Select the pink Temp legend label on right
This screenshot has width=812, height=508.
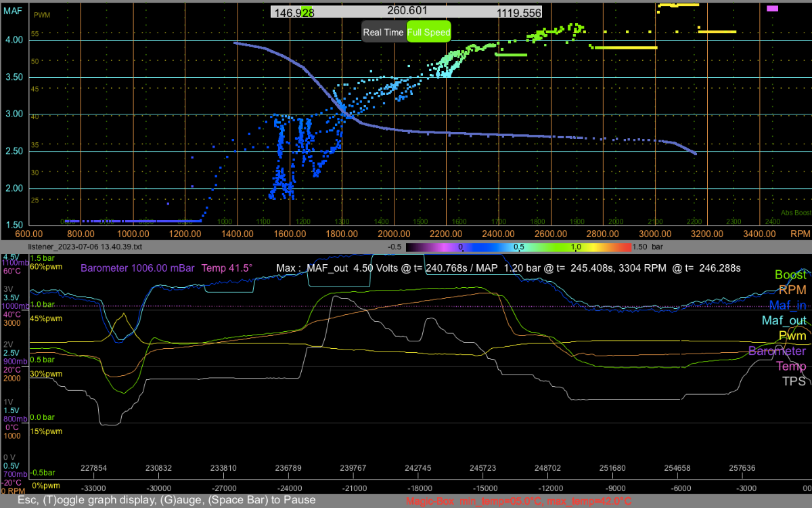tap(791, 366)
